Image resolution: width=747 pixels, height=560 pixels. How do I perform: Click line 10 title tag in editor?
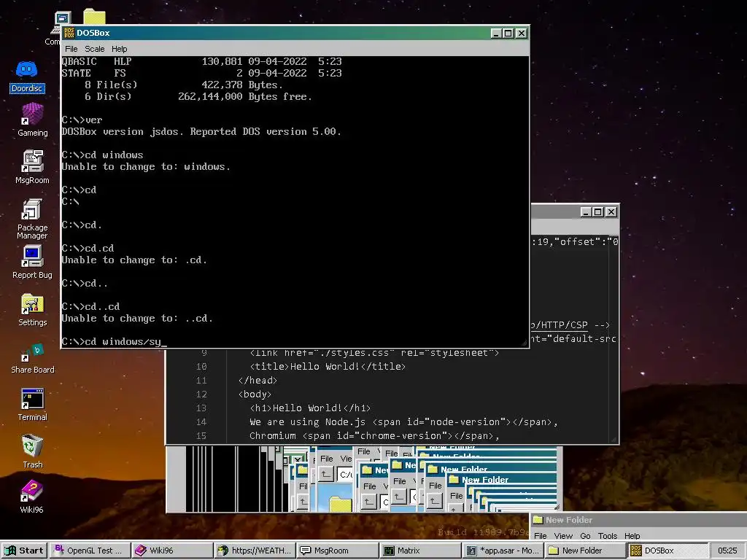(328, 367)
